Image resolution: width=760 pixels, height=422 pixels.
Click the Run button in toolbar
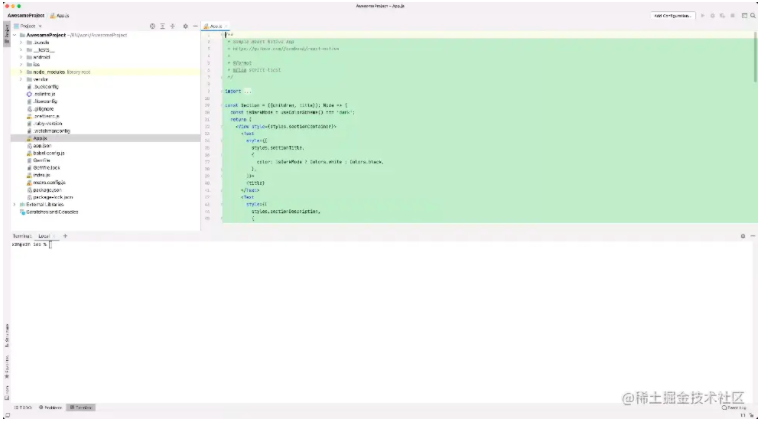pyautogui.click(x=702, y=16)
